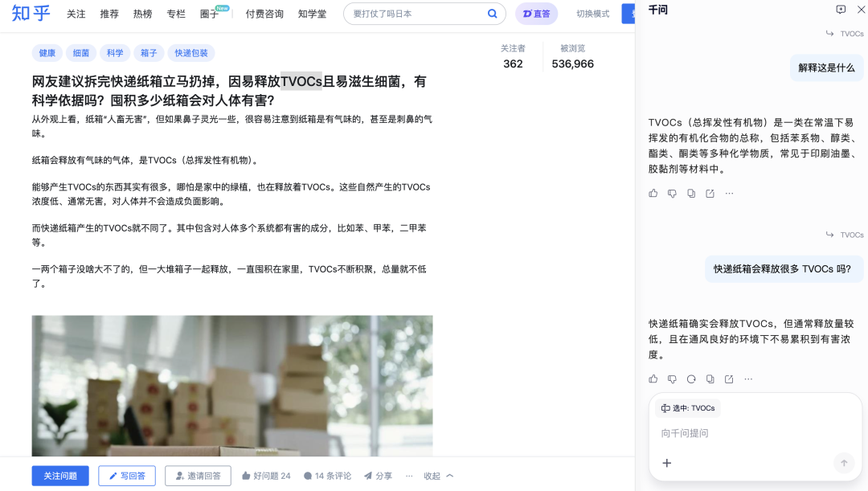Send the question with the arrow button
Image resolution: width=868 pixels, height=491 pixels.
click(x=844, y=463)
